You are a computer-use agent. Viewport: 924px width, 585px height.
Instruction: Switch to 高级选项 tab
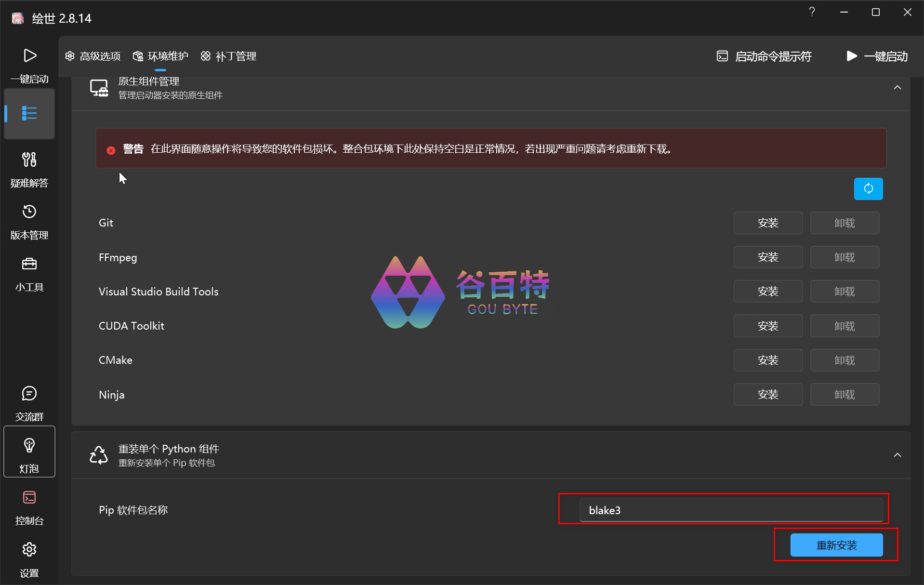[x=93, y=56]
